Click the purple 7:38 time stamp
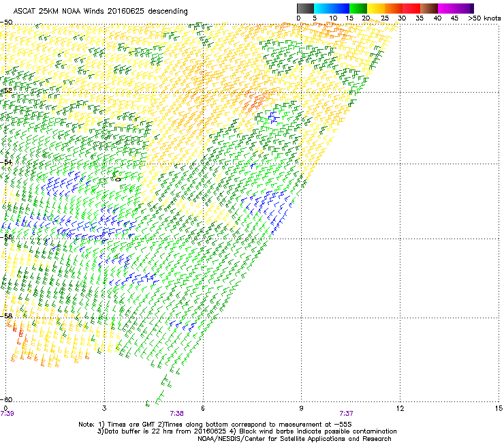This screenshot has width=504, height=443. coord(177,414)
